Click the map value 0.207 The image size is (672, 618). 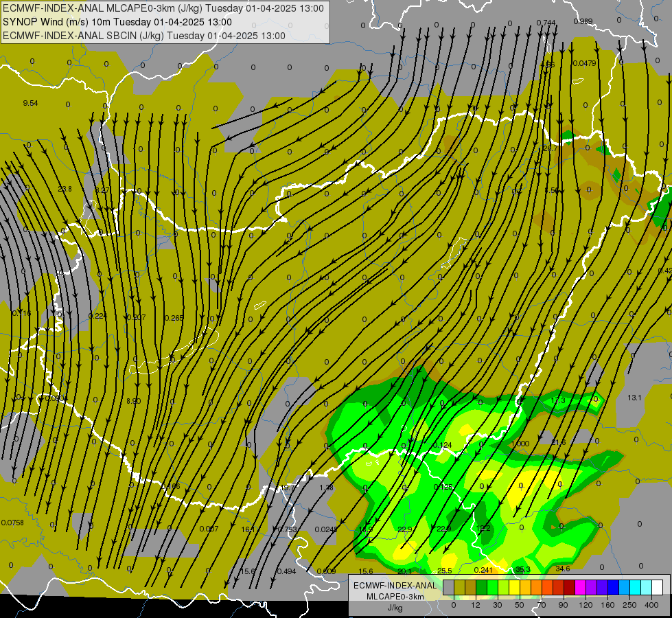coord(137,317)
